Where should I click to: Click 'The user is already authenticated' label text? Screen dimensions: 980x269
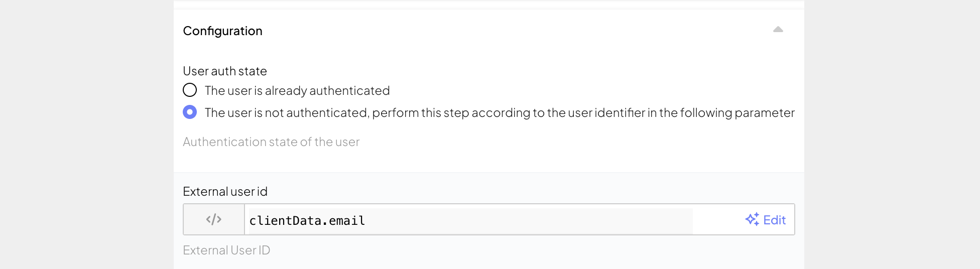(297, 91)
